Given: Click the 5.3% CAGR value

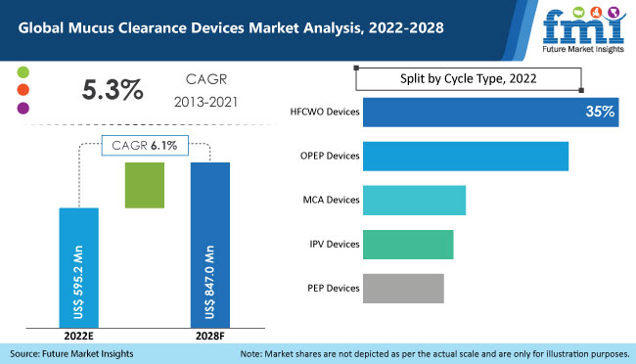Looking at the screenshot, I should pyautogui.click(x=113, y=89).
